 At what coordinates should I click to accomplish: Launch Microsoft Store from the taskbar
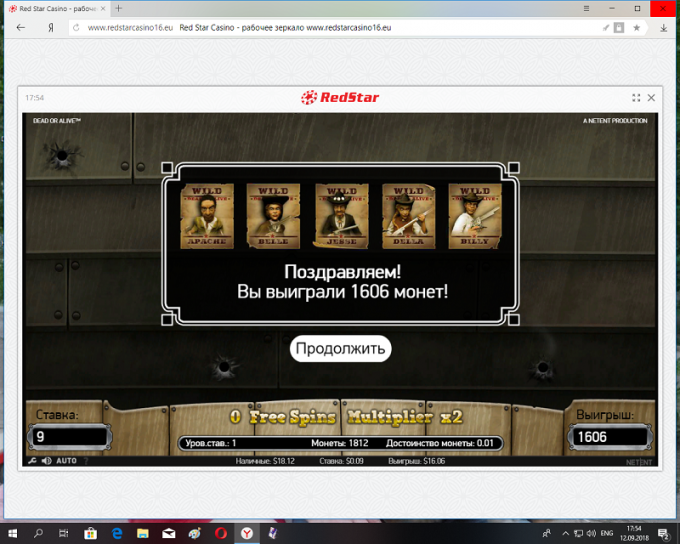point(90,533)
